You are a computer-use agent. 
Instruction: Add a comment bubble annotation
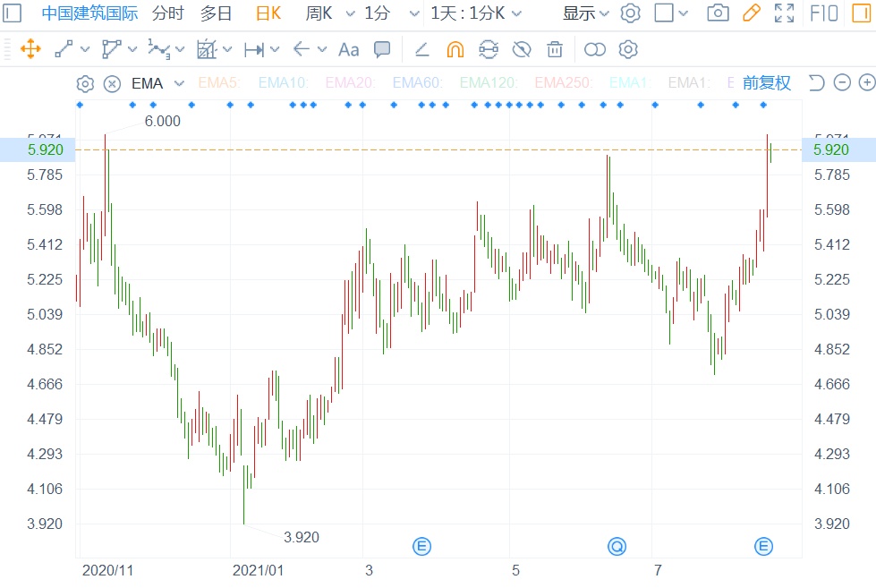pyautogui.click(x=382, y=49)
